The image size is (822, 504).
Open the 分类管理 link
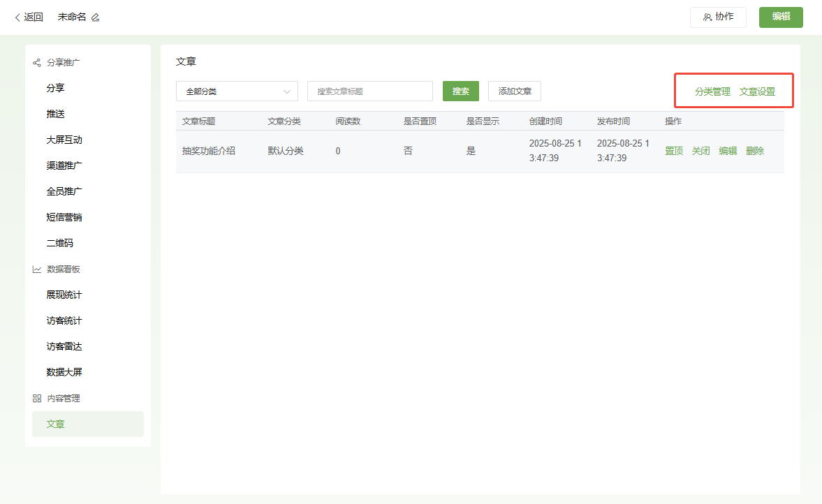(x=712, y=91)
